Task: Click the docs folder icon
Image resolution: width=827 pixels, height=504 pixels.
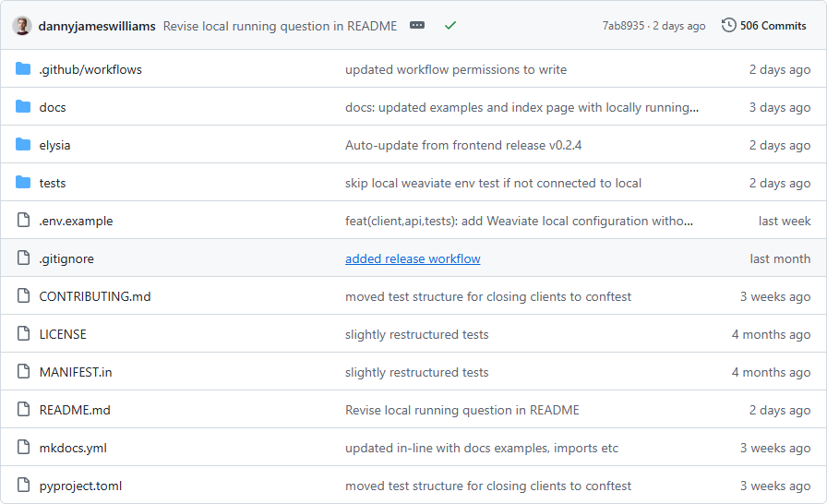Action: point(23,107)
